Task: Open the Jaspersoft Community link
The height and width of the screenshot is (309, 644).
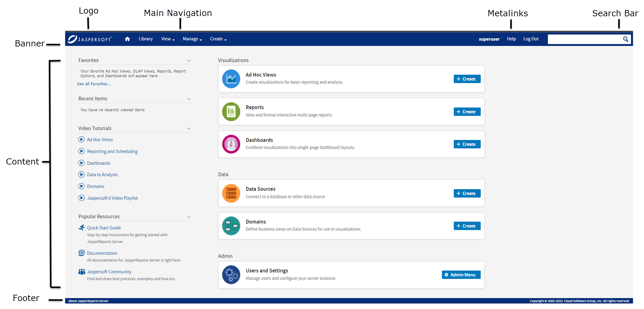Action: pyautogui.click(x=109, y=272)
